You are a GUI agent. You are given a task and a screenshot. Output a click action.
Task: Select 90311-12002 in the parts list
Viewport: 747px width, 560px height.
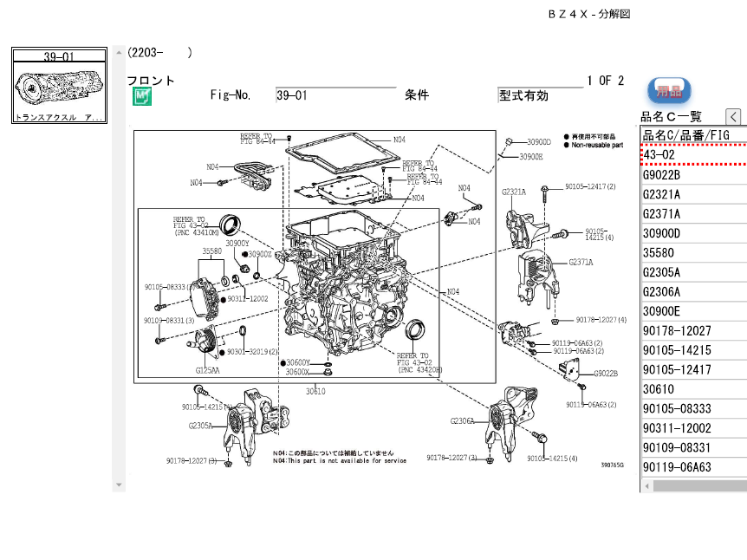pyautogui.click(x=694, y=428)
